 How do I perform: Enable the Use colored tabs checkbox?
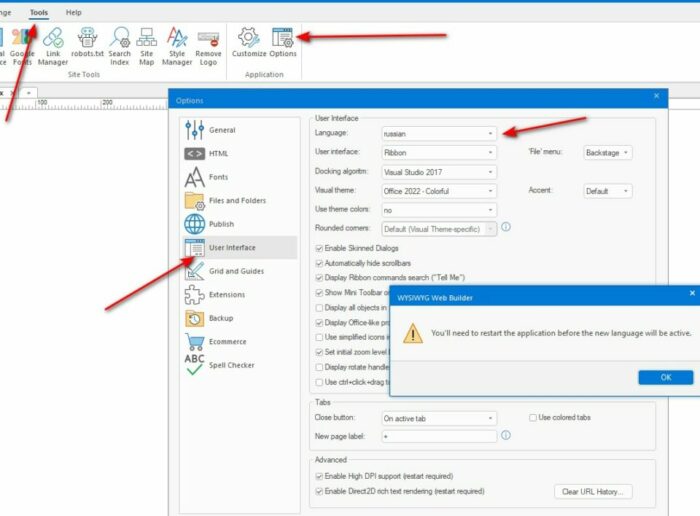(533, 417)
